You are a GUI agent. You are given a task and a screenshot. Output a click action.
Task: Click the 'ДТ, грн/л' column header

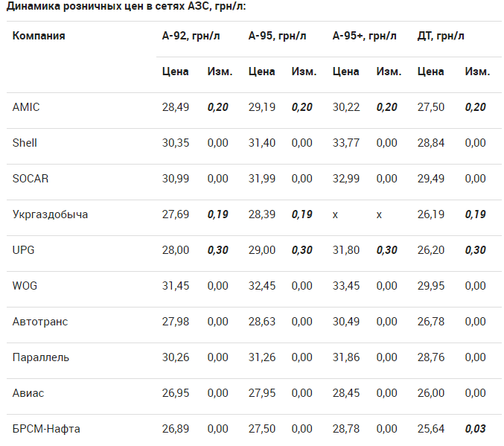[441, 36]
